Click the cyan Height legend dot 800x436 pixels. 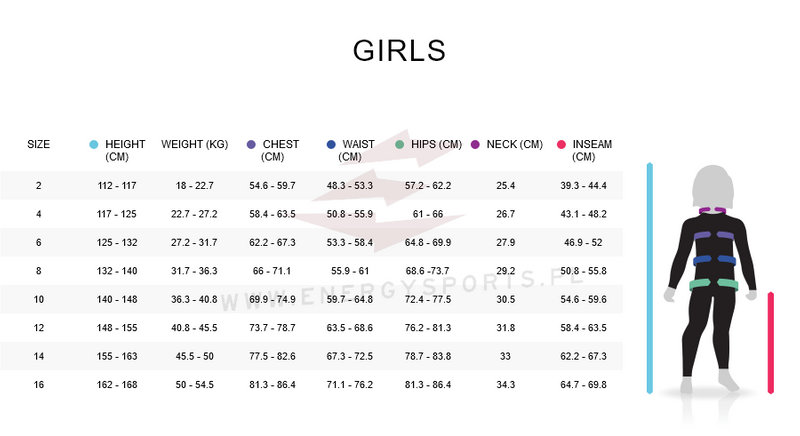[93, 145]
